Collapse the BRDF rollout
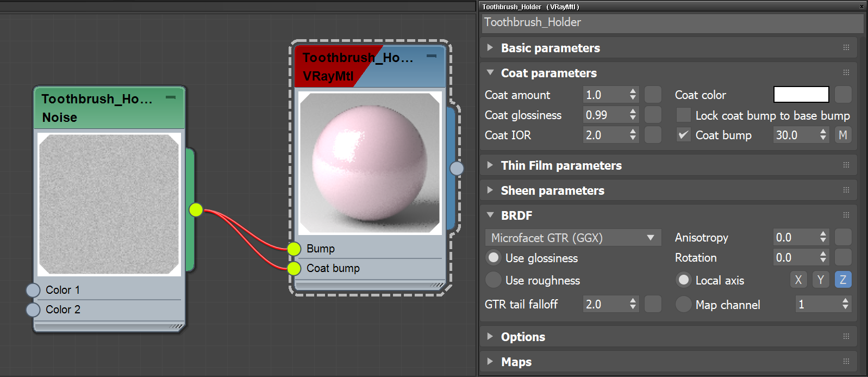Image resolution: width=868 pixels, height=377 pixels. [x=490, y=215]
